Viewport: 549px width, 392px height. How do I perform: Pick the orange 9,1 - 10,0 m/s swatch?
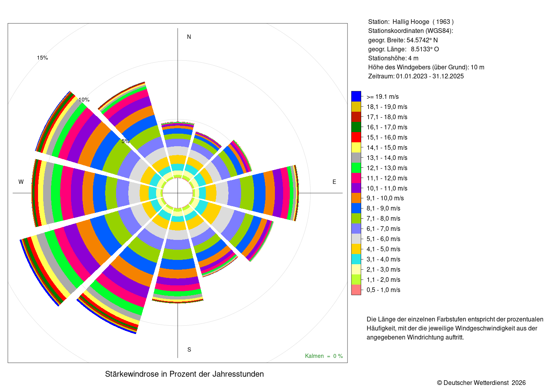(356, 198)
